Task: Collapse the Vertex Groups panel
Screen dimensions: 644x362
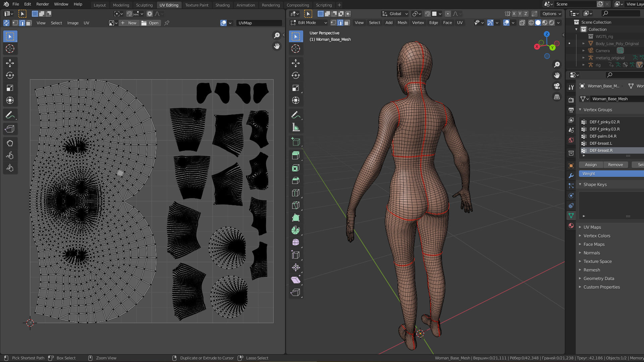Action: 580,110
